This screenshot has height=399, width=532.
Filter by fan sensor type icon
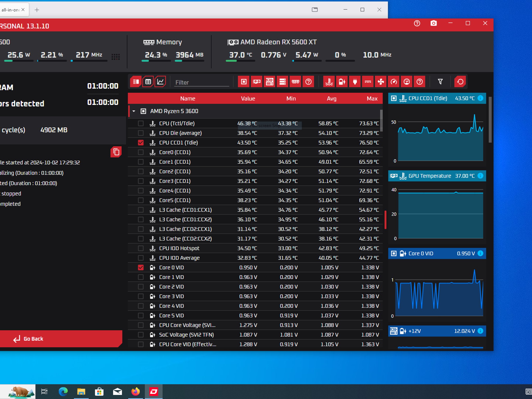coord(381,82)
